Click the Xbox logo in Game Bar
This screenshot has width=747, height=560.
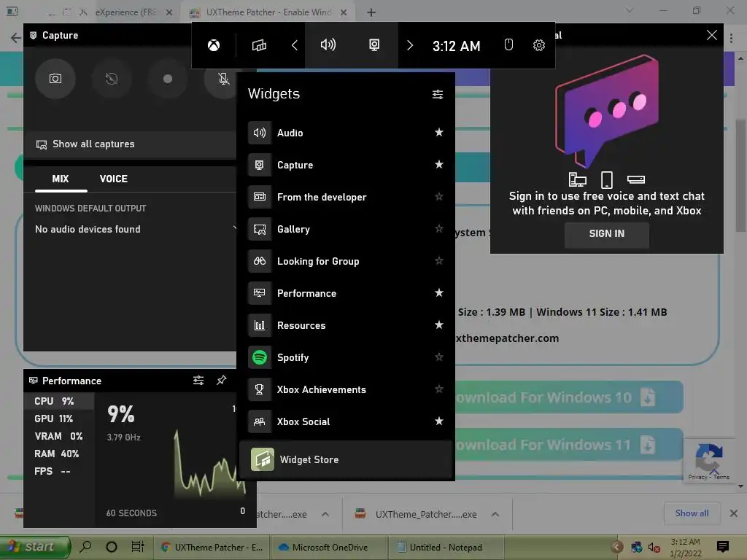[x=214, y=45]
